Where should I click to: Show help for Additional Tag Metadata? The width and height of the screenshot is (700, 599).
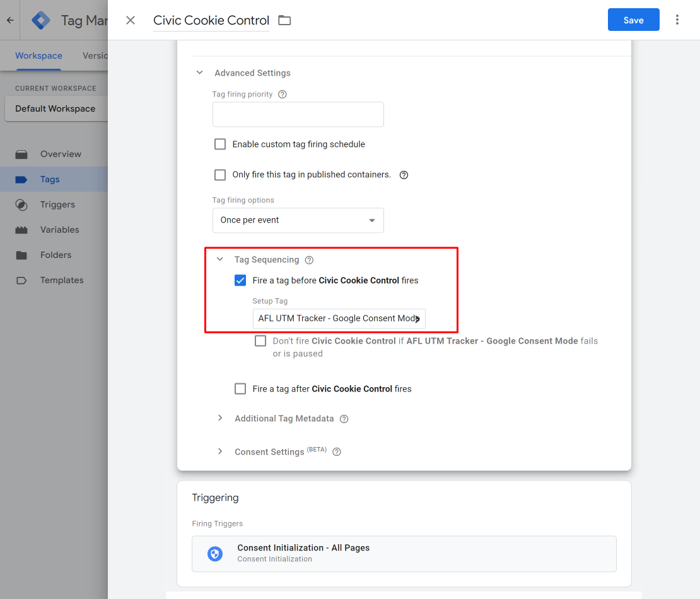(x=344, y=419)
